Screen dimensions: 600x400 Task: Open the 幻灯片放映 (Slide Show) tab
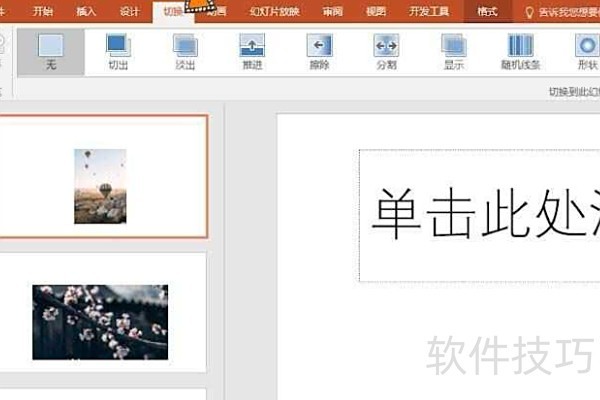click(274, 11)
